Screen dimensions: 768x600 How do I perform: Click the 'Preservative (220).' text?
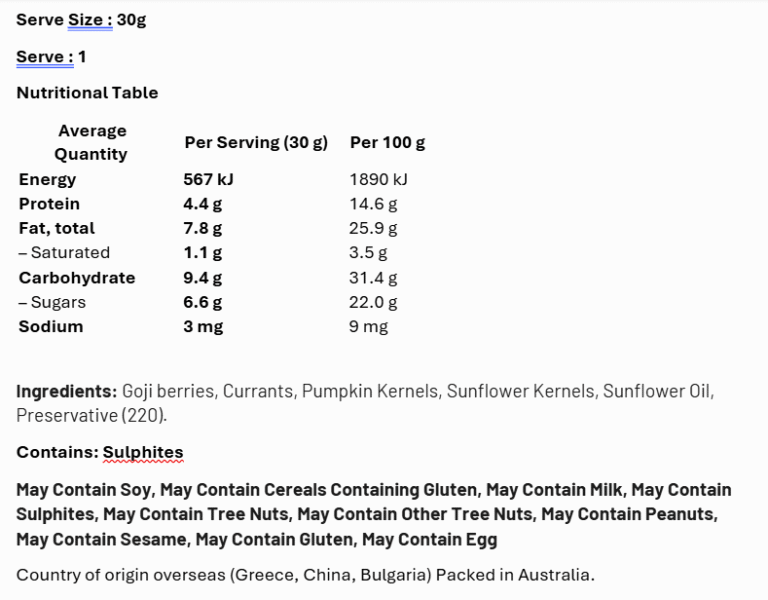point(92,414)
